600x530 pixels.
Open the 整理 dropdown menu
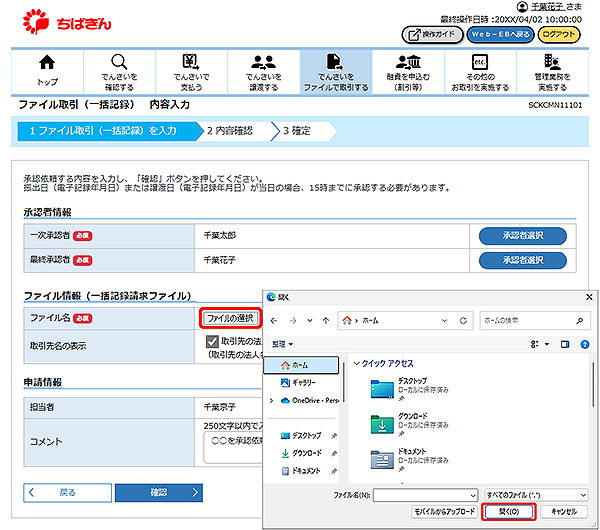[x=282, y=344]
